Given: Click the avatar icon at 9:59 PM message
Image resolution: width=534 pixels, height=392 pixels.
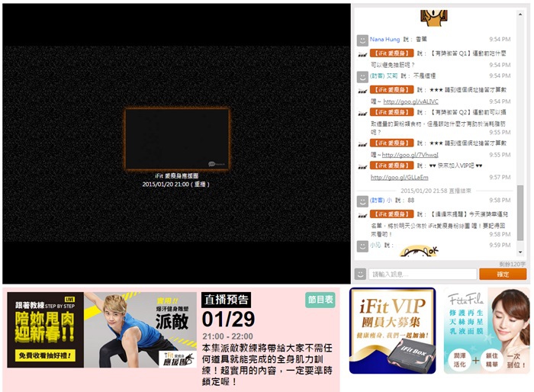Looking at the screenshot, I should 362,246.
